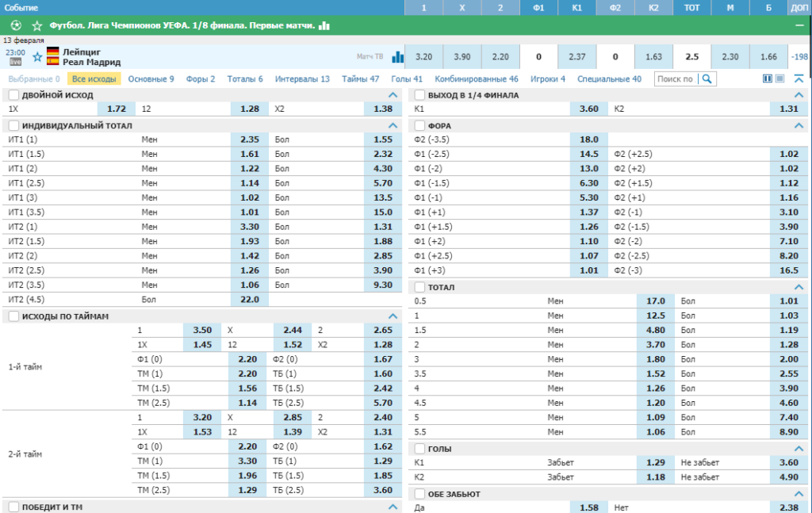Tick the Голы section checkbox
Viewport: 812px width, 513px height.
click(x=420, y=448)
